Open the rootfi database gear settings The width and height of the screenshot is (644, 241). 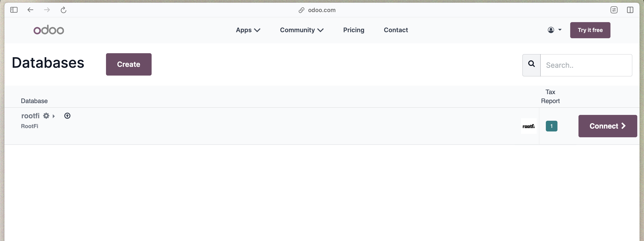[46, 116]
